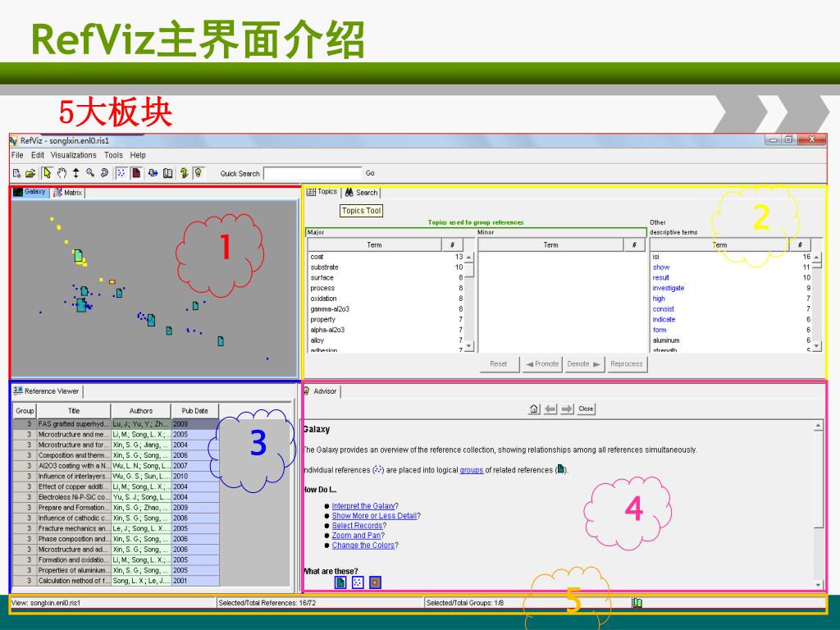
Task: Open the Zoom and Pan link
Action: 356,535
